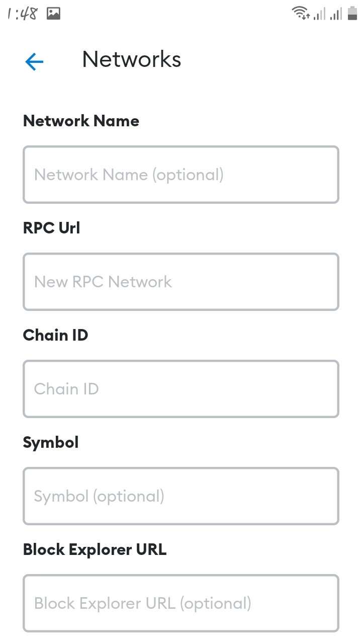This screenshot has width=362, height=644.
Task: Tap the first cellular signal bars icon
Action: click(x=319, y=14)
